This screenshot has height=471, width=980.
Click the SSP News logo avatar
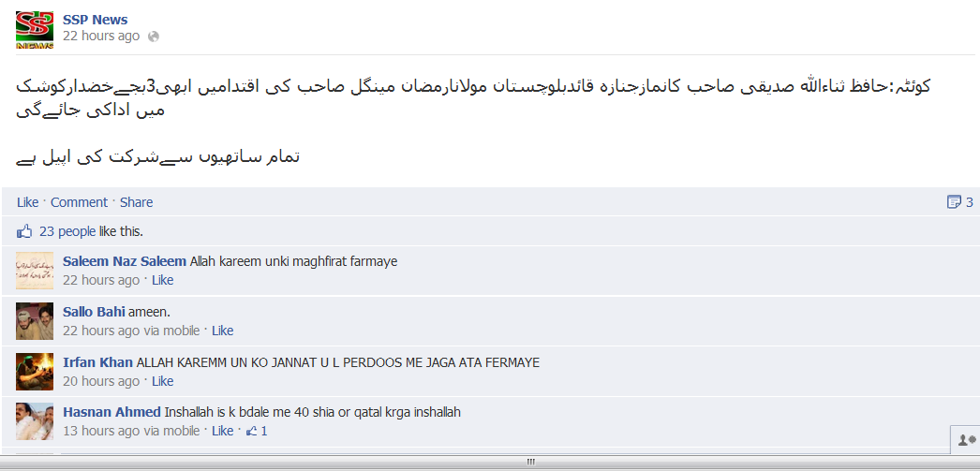click(35, 29)
